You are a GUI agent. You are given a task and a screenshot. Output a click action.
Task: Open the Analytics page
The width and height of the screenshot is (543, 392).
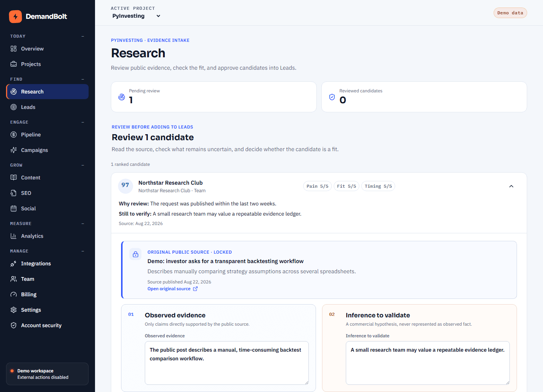(48, 236)
